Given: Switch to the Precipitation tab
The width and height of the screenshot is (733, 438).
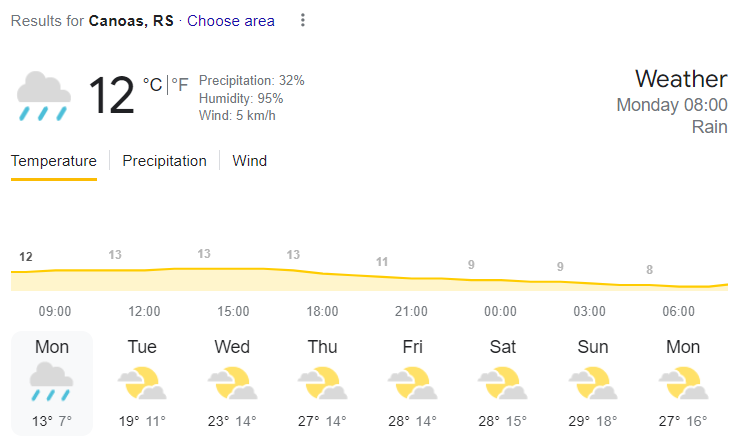Looking at the screenshot, I should click(x=165, y=161).
